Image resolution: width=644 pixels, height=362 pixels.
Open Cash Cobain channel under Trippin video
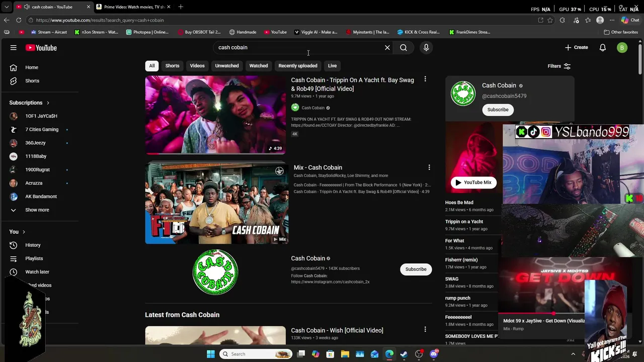(x=313, y=108)
